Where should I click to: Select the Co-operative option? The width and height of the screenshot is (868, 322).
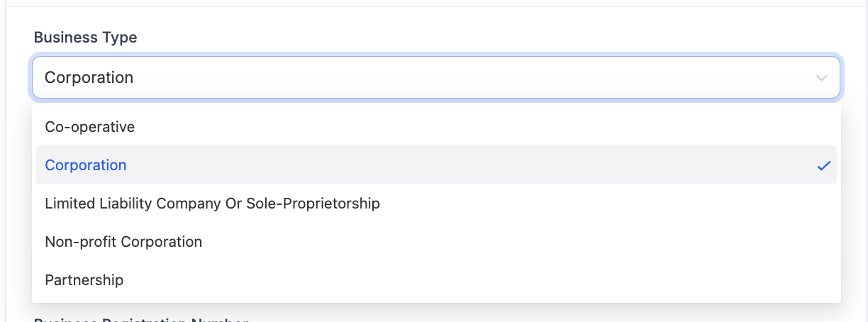click(90, 127)
